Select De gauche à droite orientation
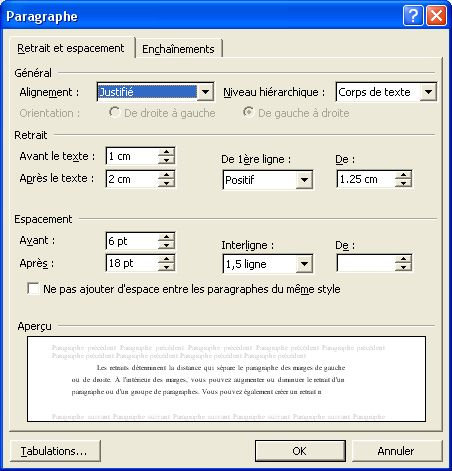The width and height of the screenshot is (452, 471). [x=248, y=112]
